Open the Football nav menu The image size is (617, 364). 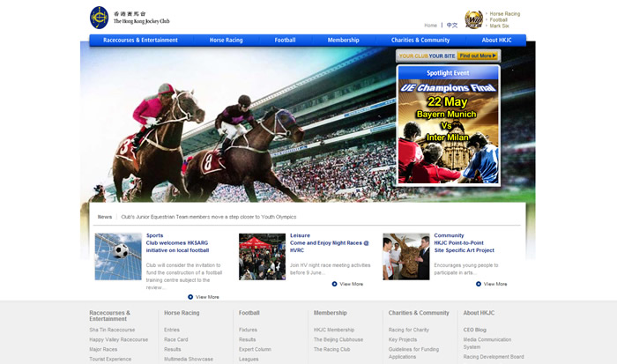pyautogui.click(x=286, y=41)
